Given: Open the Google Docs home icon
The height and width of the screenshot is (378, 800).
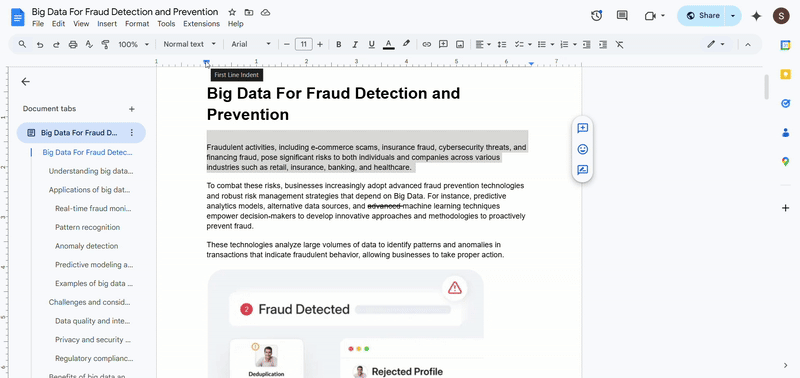Looking at the screenshot, I should click(18, 17).
